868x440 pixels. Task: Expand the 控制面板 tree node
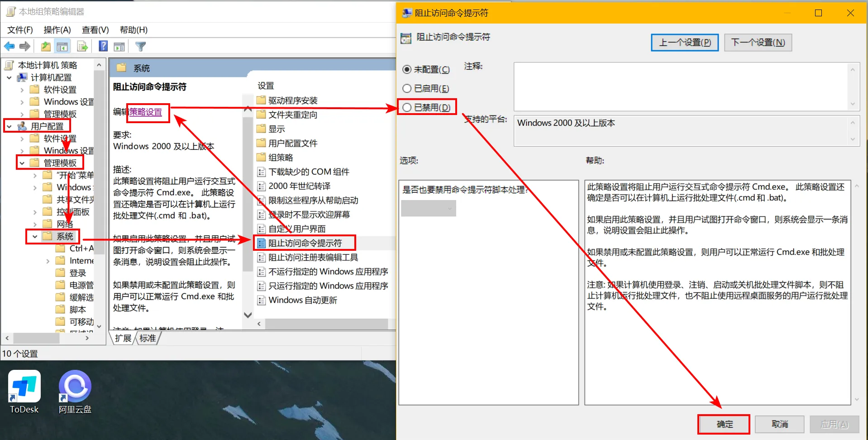[x=35, y=212]
